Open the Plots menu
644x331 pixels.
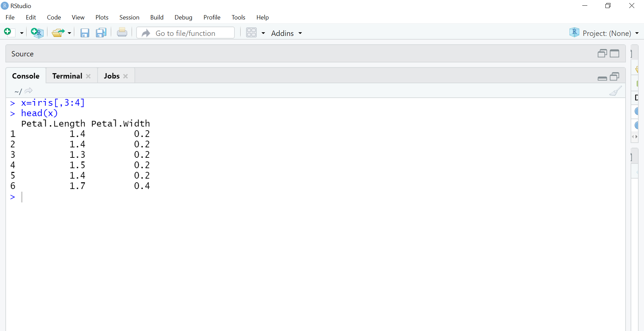pyautogui.click(x=102, y=17)
